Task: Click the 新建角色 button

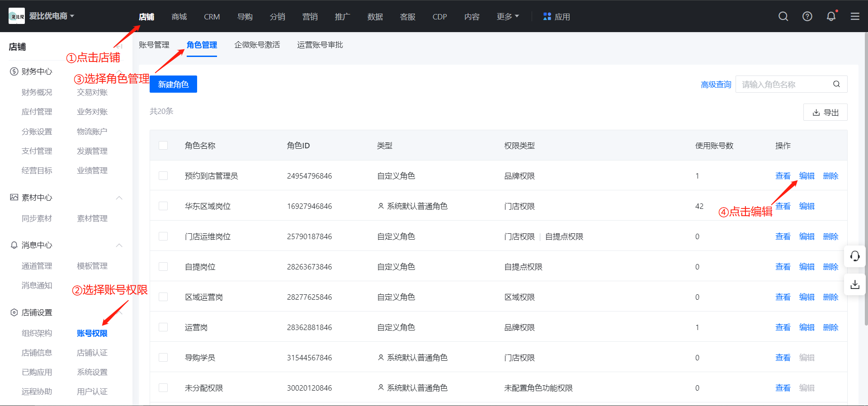Action: coord(173,84)
